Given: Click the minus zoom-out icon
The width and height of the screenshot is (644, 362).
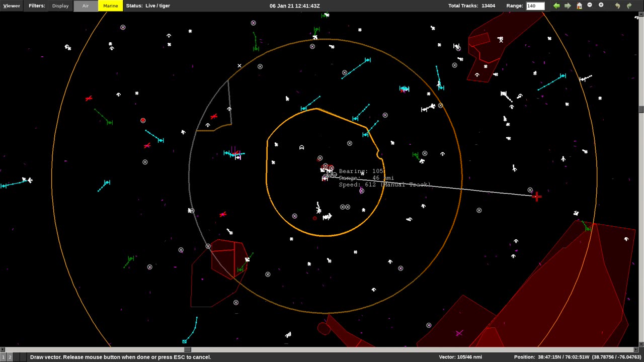Looking at the screenshot, I should 590,5.
